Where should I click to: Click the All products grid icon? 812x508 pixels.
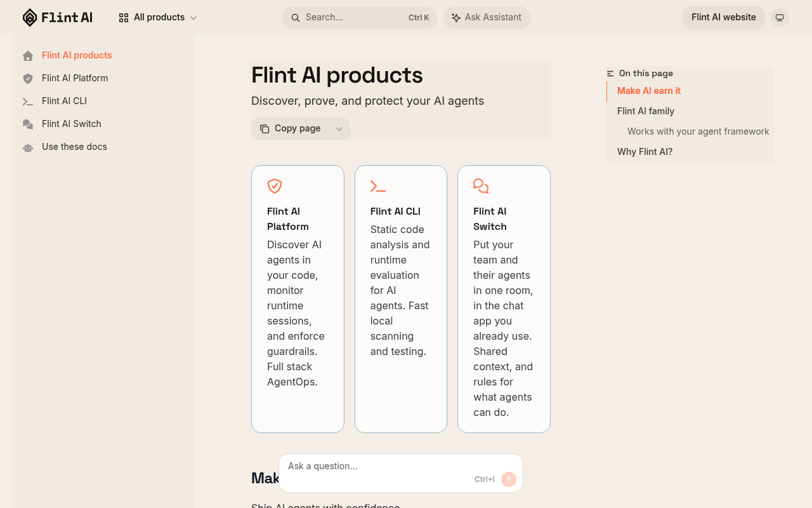pos(124,18)
